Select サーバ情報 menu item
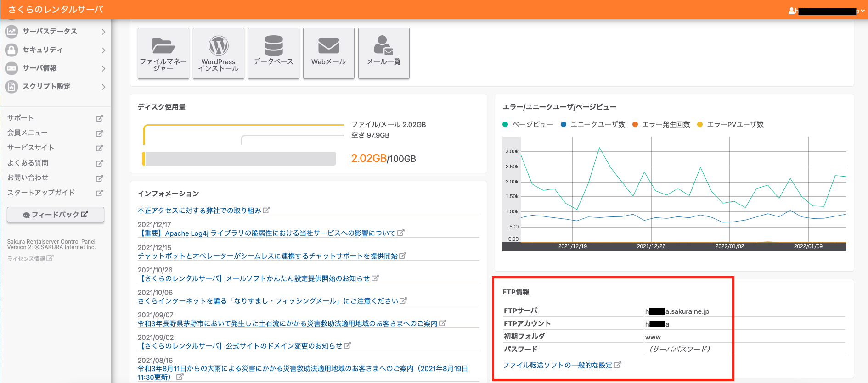 click(55, 68)
